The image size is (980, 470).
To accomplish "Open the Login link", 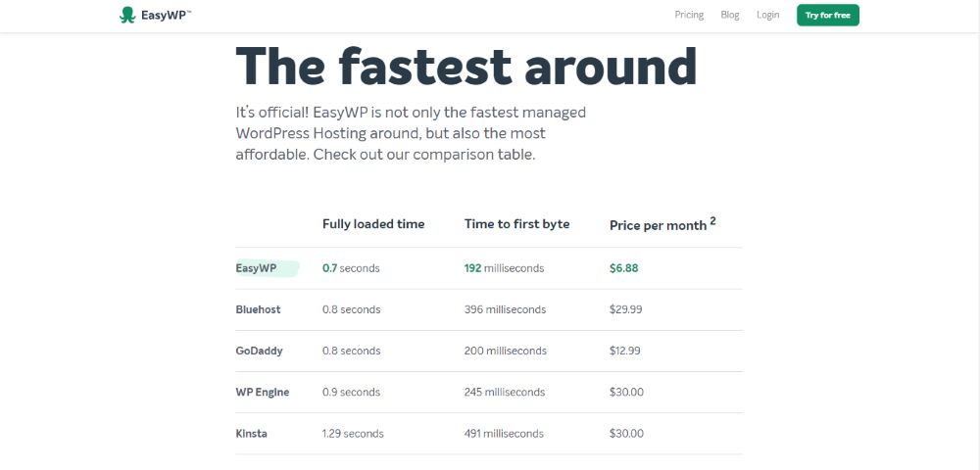I will click(x=767, y=15).
